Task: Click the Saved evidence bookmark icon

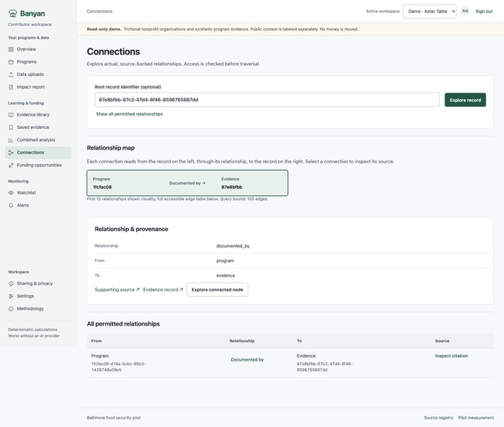Action: [11, 127]
